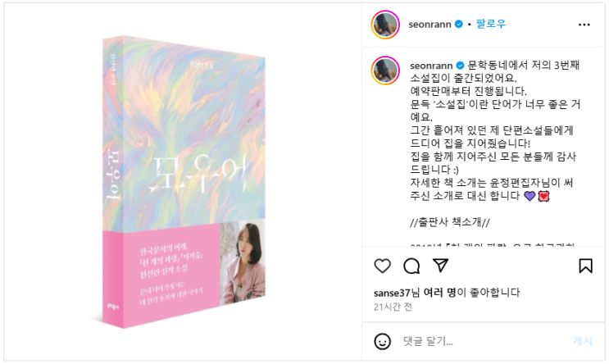The image size is (609, 364).
Task: Save the post with the bookmark icon
Action: tap(586, 266)
